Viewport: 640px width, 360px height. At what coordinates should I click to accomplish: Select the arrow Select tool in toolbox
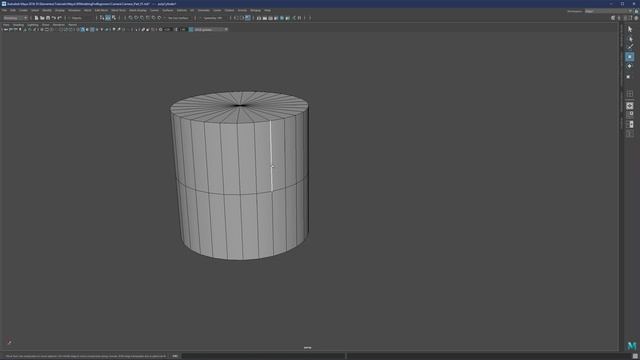[x=630, y=29]
